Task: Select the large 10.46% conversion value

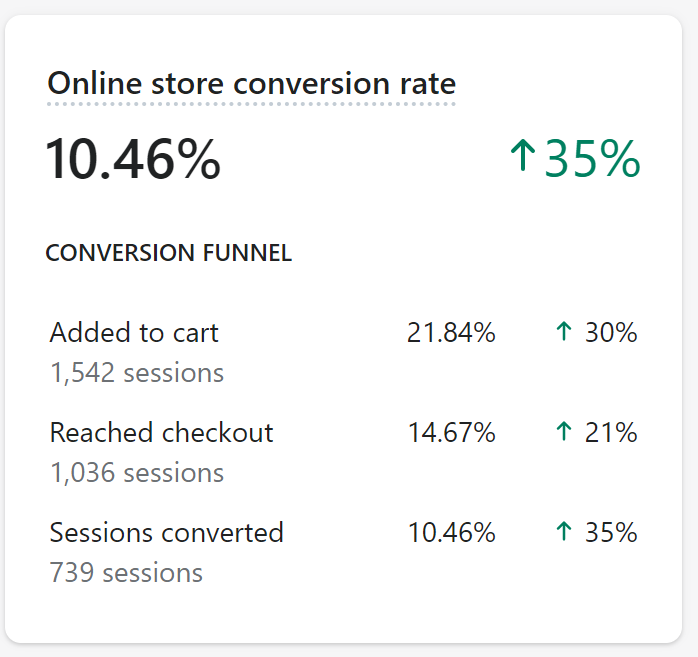Action: click(133, 158)
